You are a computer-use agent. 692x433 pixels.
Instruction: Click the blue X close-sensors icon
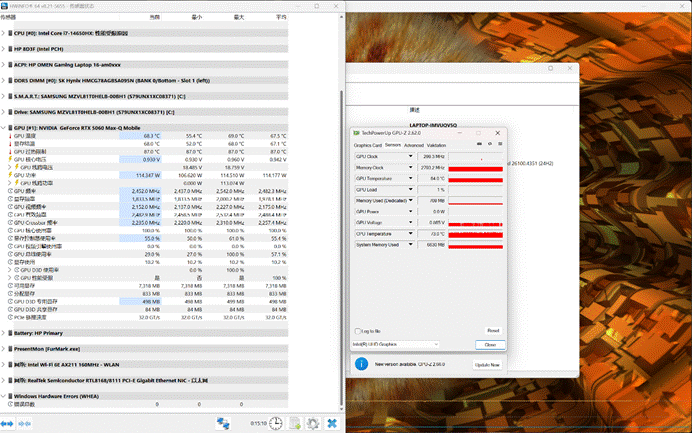[x=332, y=423]
